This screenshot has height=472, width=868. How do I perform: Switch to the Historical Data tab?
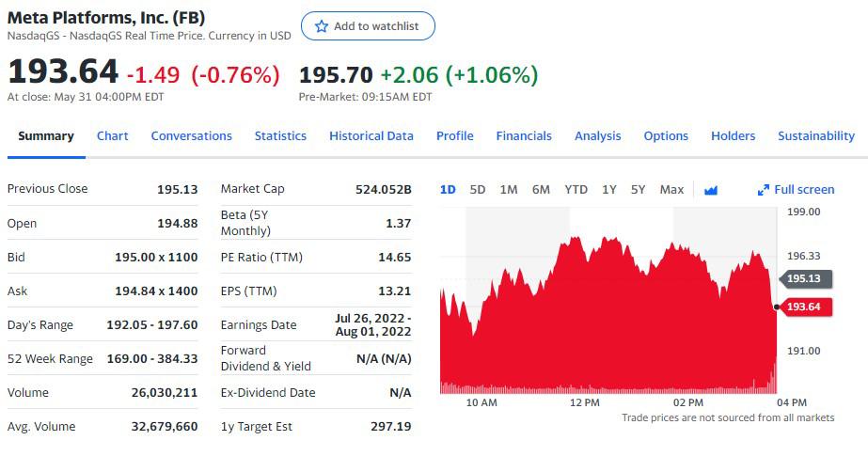point(371,136)
